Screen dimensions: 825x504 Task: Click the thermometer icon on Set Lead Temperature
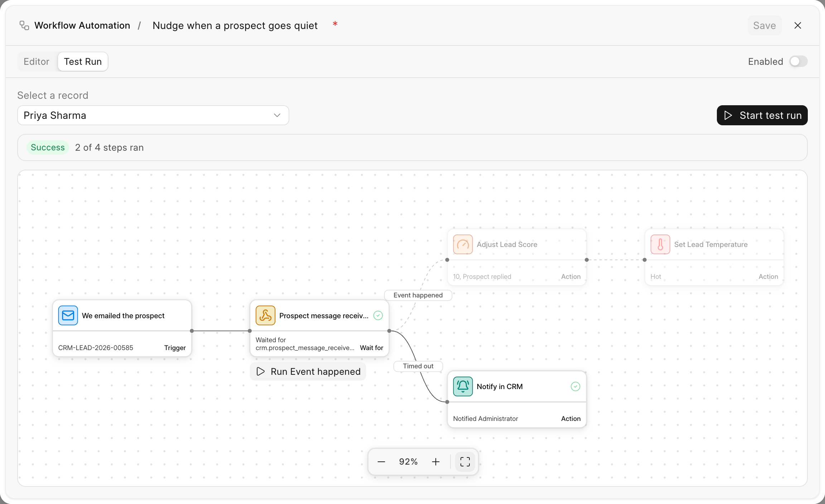[660, 244]
